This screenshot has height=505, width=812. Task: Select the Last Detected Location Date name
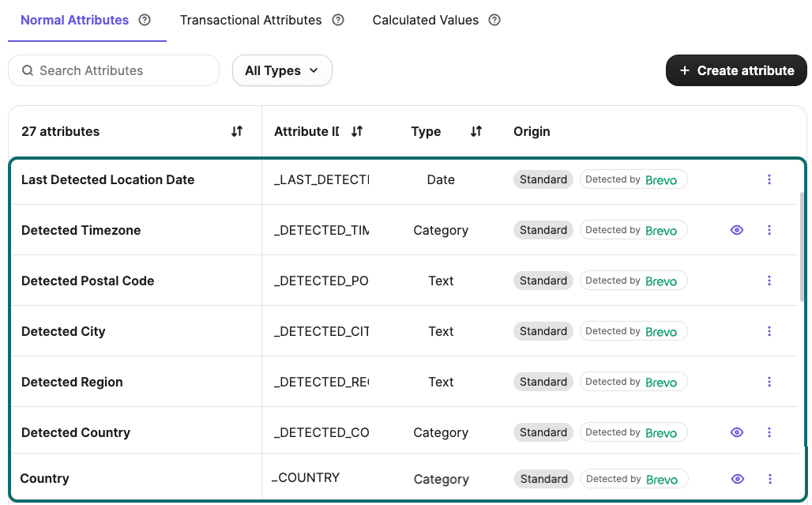(107, 179)
